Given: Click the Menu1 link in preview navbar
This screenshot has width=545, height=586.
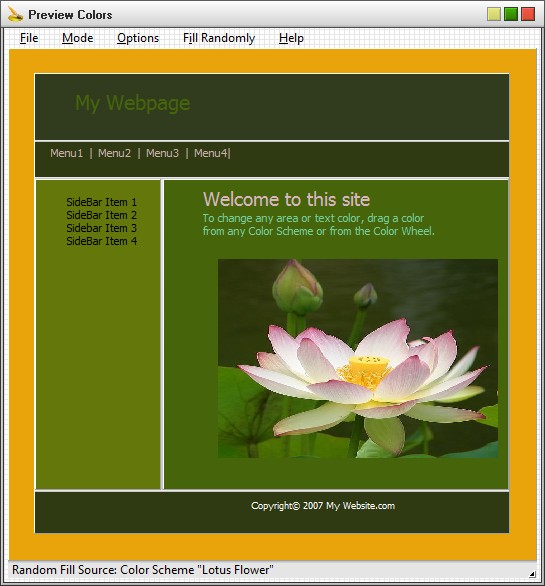Looking at the screenshot, I should pos(67,153).
